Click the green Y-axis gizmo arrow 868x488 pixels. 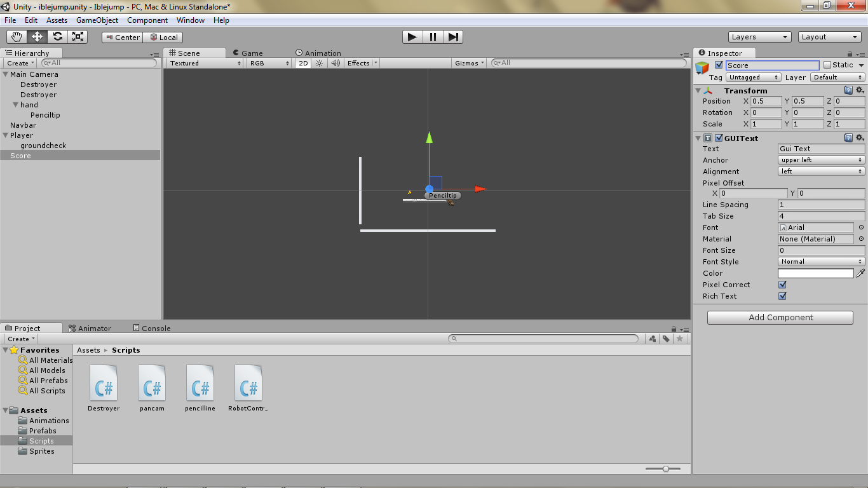(x=429, y=137)
